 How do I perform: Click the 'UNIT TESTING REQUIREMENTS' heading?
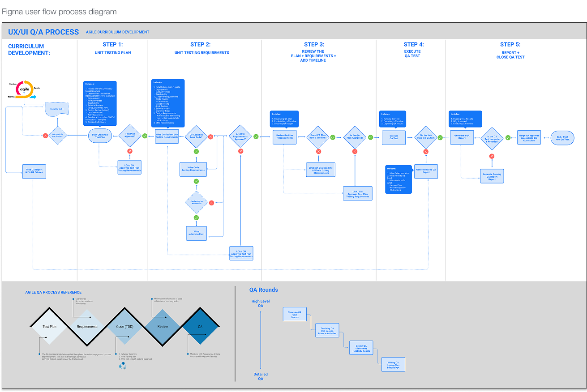[x=202, y=53]
